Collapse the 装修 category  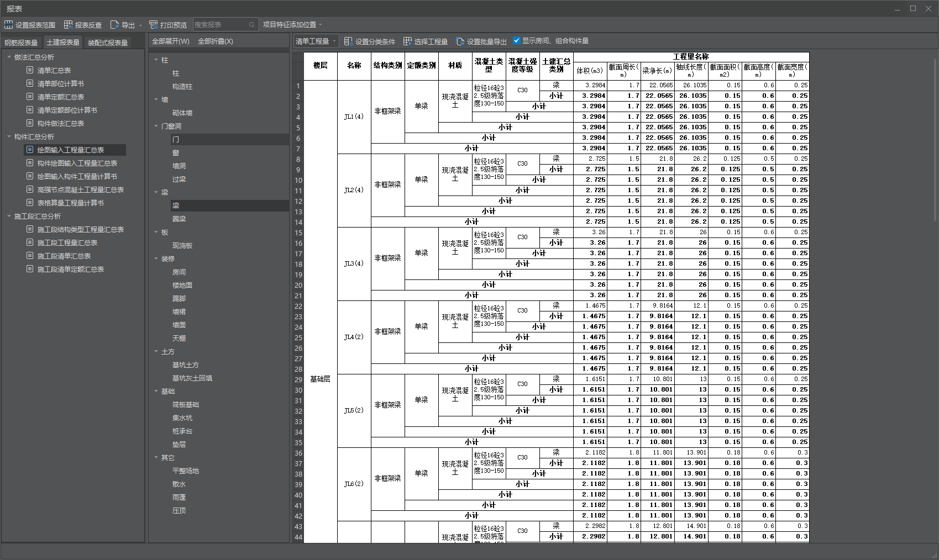156,258
